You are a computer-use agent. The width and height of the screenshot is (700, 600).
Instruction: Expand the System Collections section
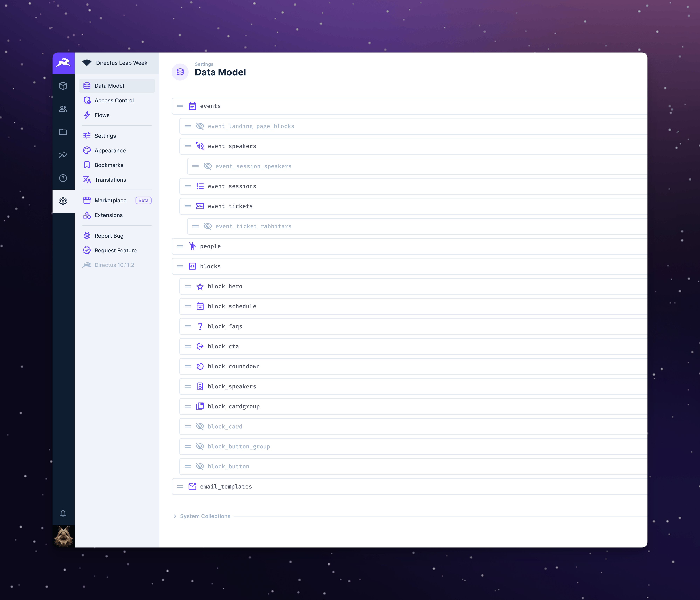[202, 516]
